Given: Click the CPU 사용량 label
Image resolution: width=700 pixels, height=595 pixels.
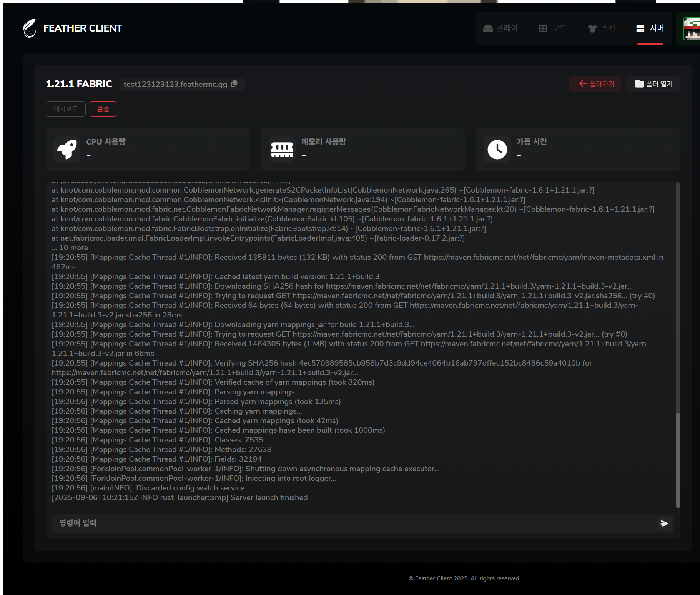Looking at the screenshot, I should [x=106, y=141].
